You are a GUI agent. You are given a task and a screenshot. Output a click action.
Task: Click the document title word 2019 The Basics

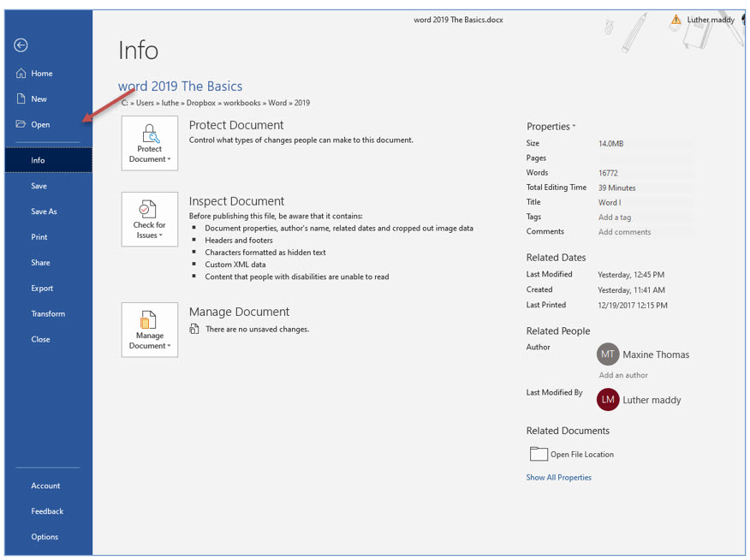click(x=181, y=86)
